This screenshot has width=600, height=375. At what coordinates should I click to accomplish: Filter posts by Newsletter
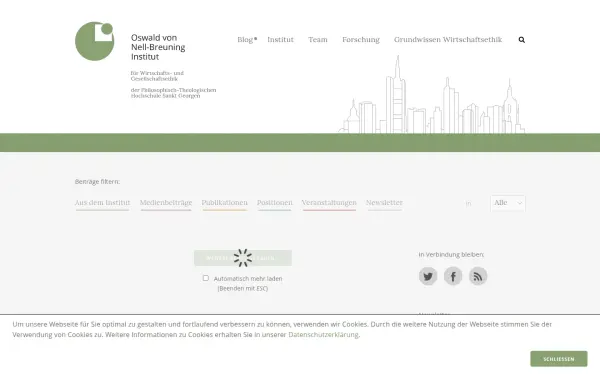pyautogui.click(x=384, y=203)
